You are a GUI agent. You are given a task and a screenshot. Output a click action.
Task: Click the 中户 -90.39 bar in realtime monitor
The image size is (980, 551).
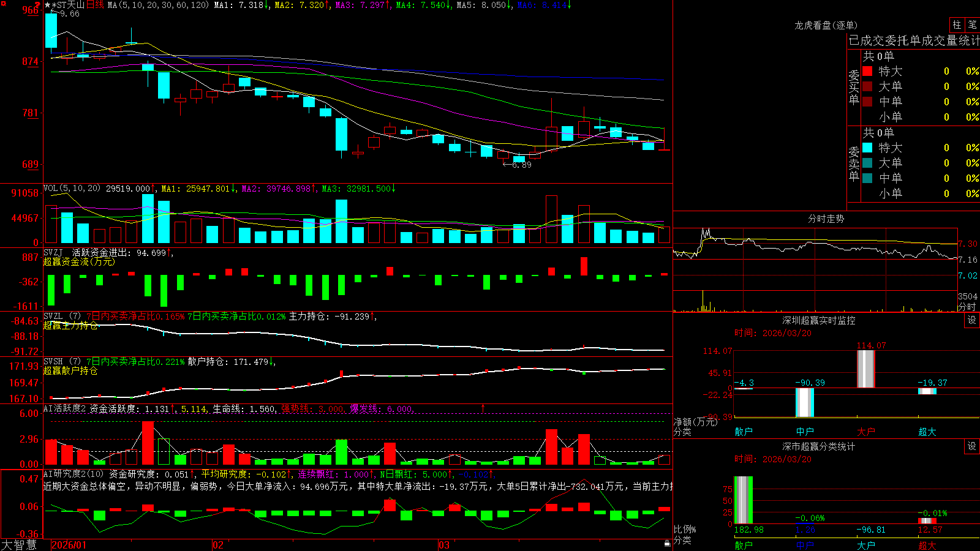click(804, 402)
